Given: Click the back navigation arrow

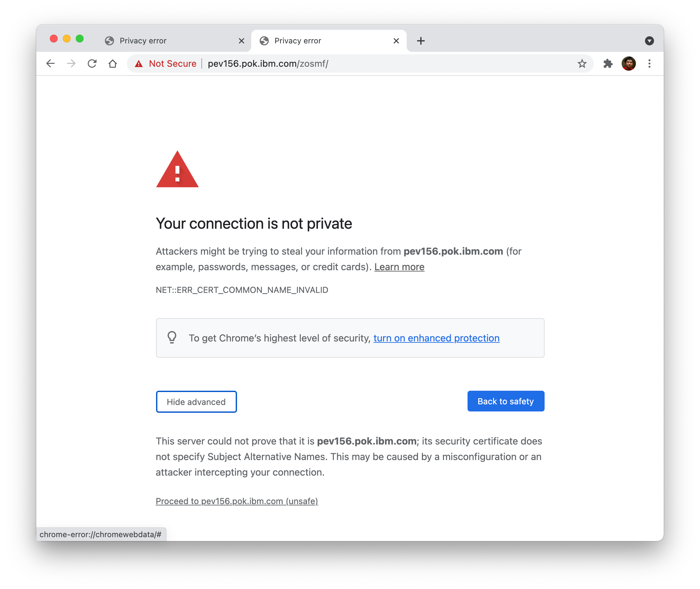Looking at the screenshot, I should (x=51, y=64).
